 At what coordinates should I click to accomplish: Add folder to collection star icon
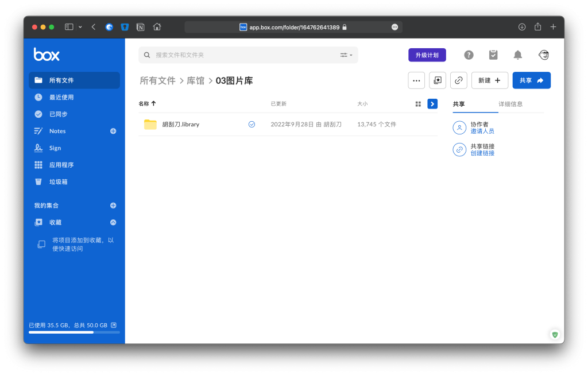coord(438,80)
